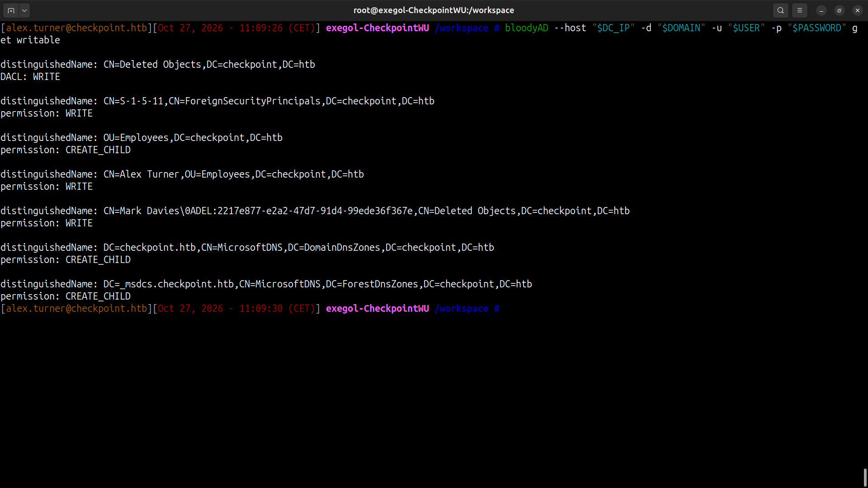
Task: Click the "$DC_IP" variable in command
Action: [x=613, y=28]
